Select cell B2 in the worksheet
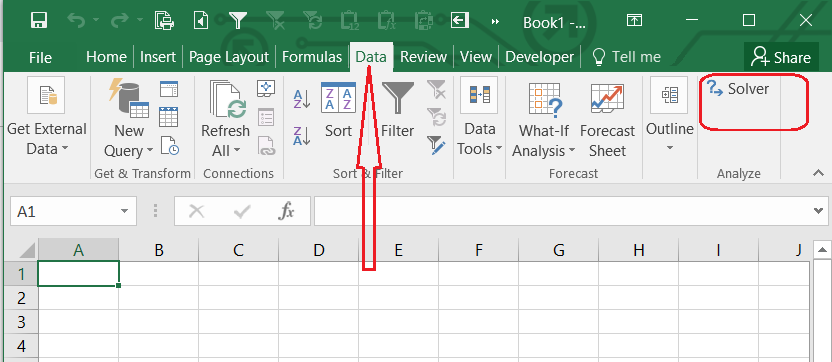 click(x=159, y=298)
